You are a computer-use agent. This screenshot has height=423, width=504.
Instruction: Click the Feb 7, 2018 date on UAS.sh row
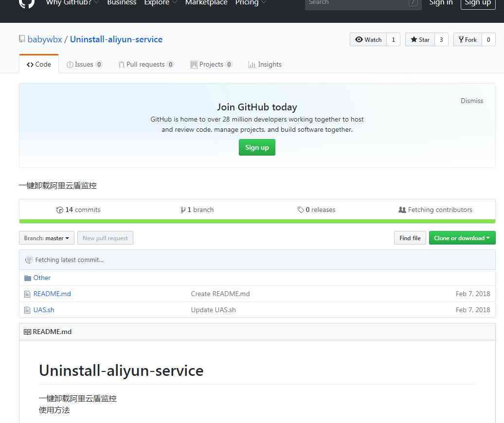click(x=472, y=310)
